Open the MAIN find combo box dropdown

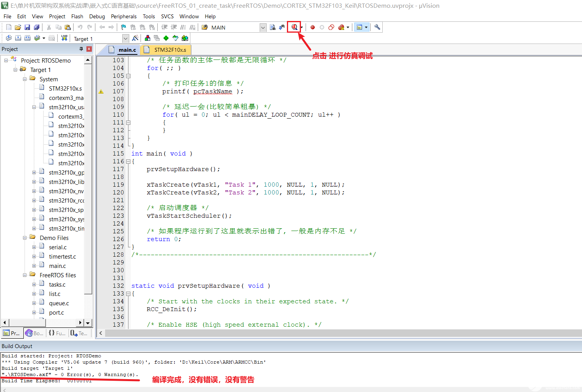coord(263,28)
